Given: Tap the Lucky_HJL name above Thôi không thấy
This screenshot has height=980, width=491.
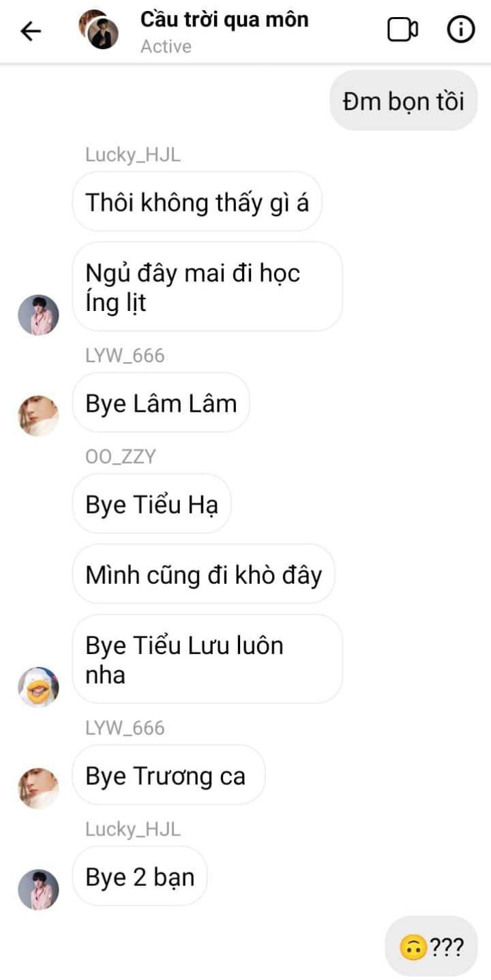Looking at the screenshot, I should coord(133,155).
